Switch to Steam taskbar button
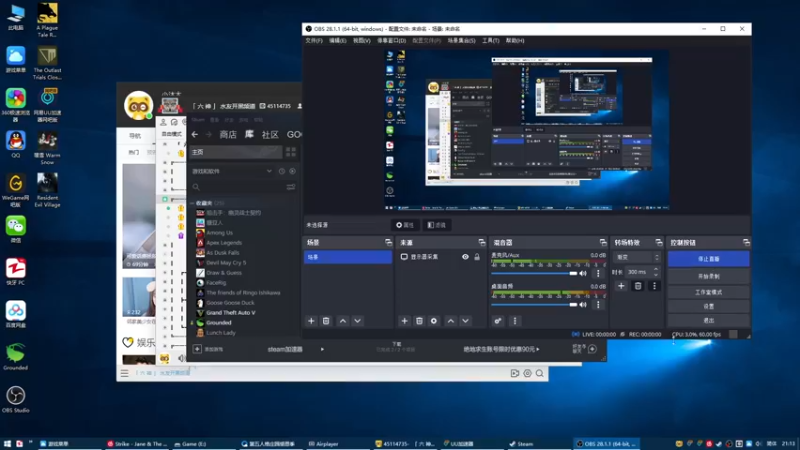 [x=525, y=444]
